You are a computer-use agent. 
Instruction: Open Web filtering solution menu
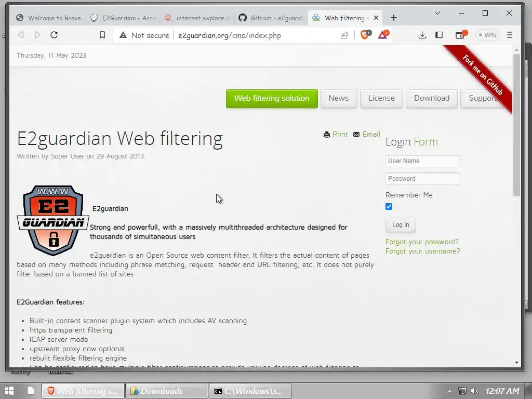(272, 98)
